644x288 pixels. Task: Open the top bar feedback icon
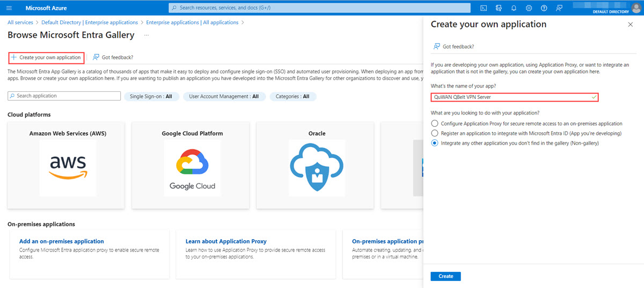[559, 8]
